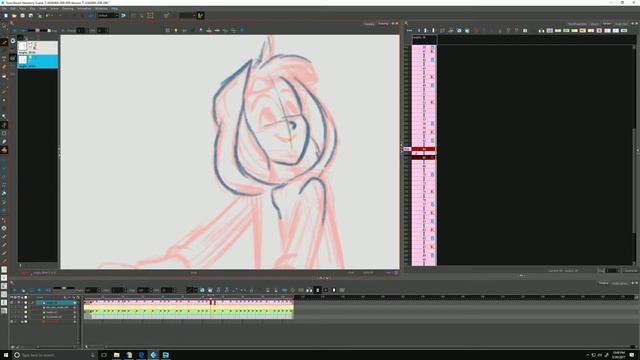Screen dimensions: 640x360
Task: Click the green keyframe track in Timeline
Action: (x=189, y=311)
